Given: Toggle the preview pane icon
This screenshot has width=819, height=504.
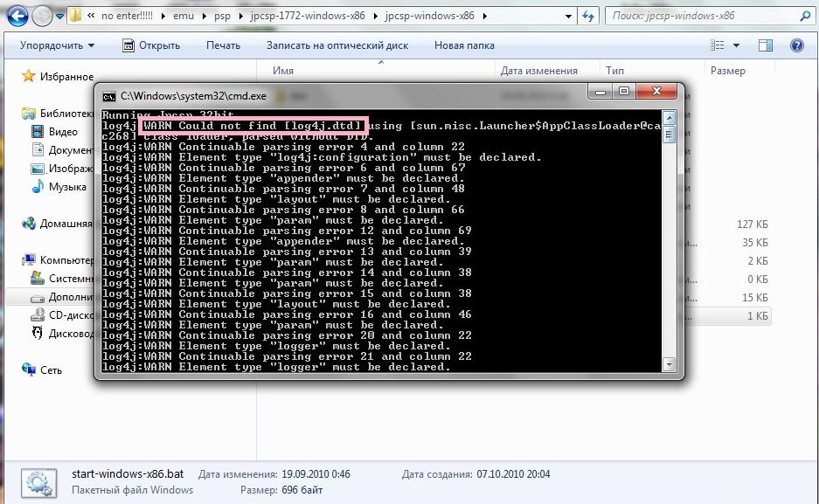Looking at the screenshot, I should [x=766, y=45].
